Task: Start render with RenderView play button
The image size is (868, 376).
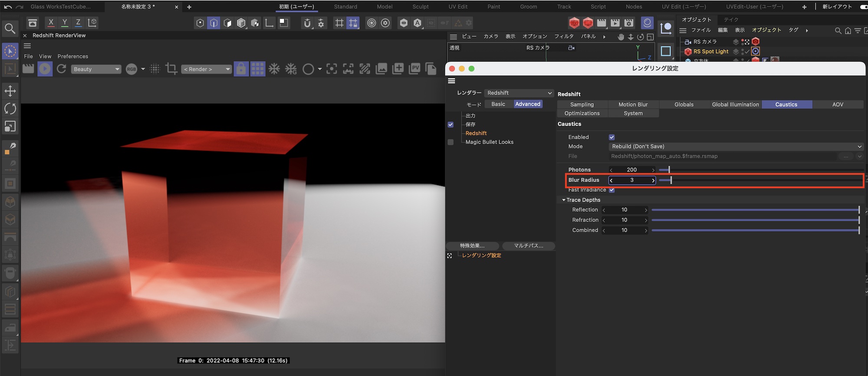Action: coord(45,69)
